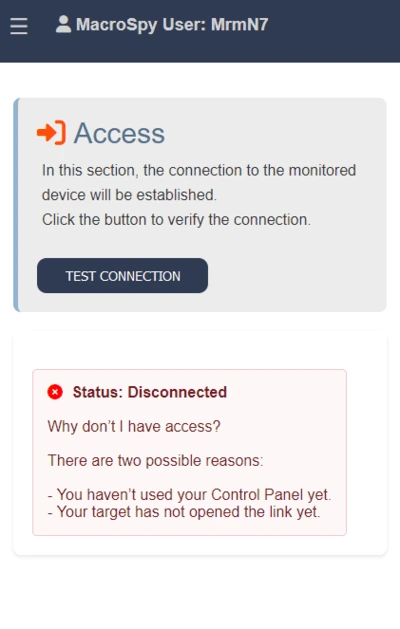
Task: Click the blue left border of Access card
Action: [16, 205]
